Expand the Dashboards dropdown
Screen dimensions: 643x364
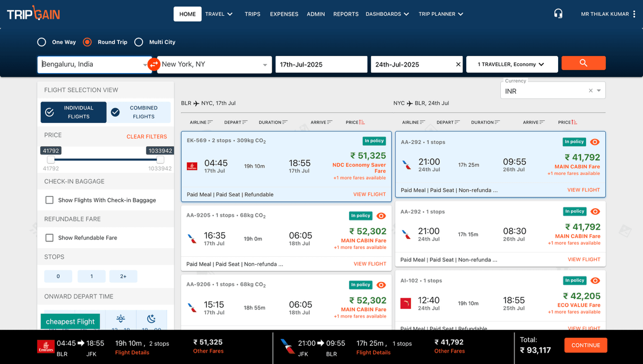(387, 14)
